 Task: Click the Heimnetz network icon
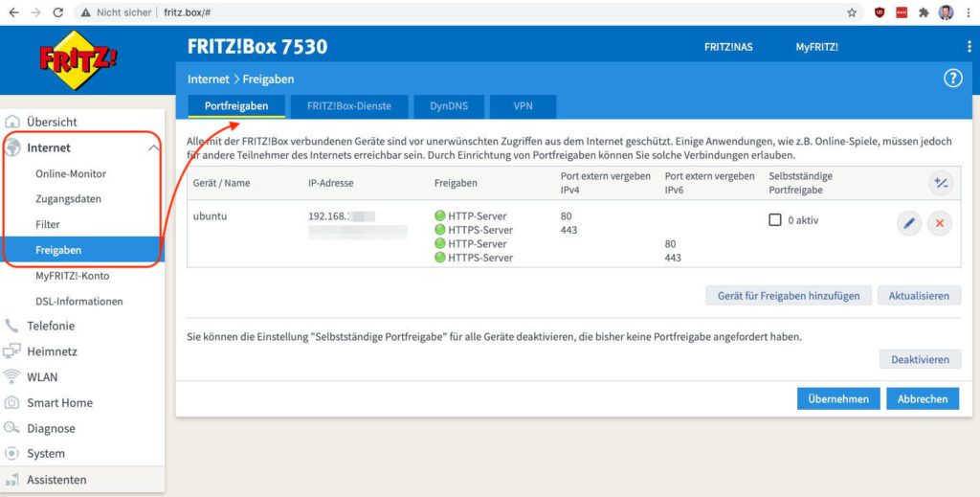11,351
